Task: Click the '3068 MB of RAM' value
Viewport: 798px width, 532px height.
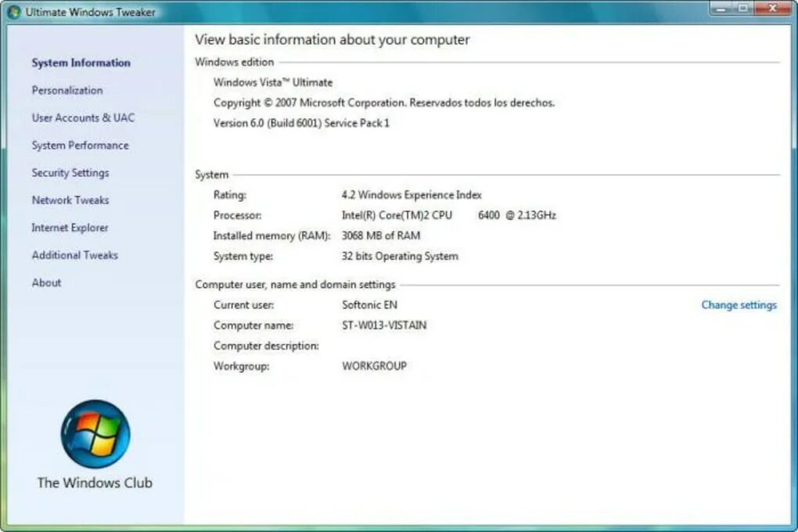Action: click(x=381, y=235)
